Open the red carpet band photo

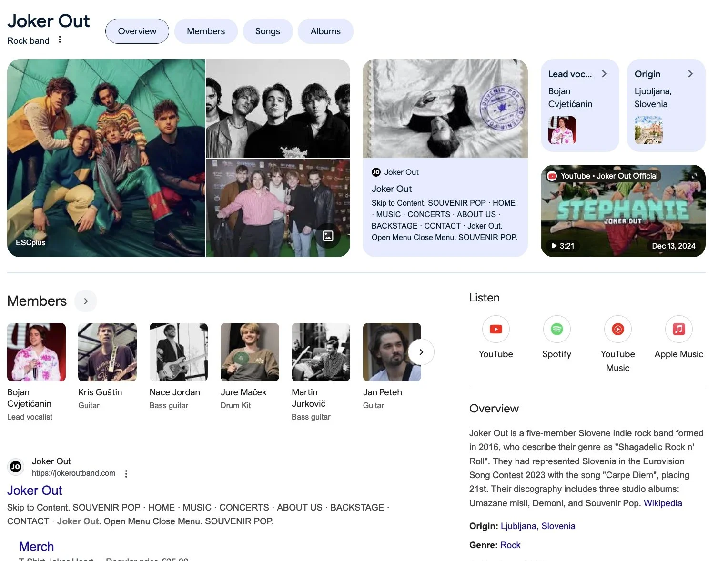tap(278, 208)
